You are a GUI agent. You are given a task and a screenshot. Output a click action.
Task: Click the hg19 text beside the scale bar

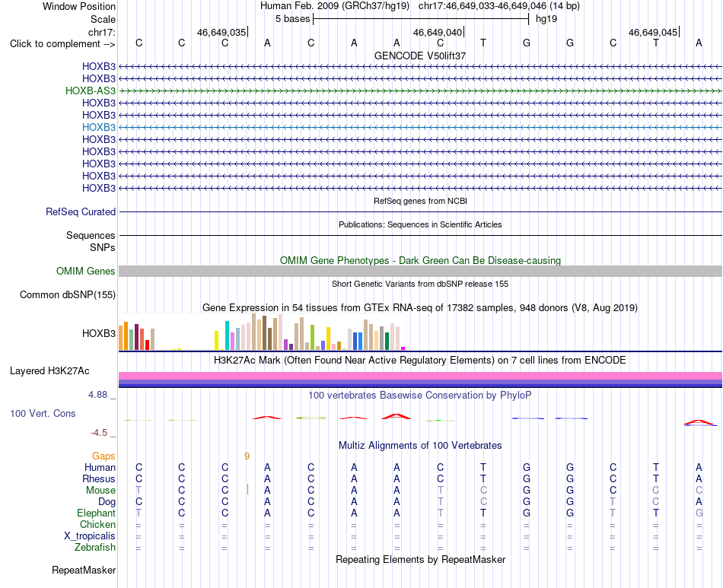click(546, 19)
